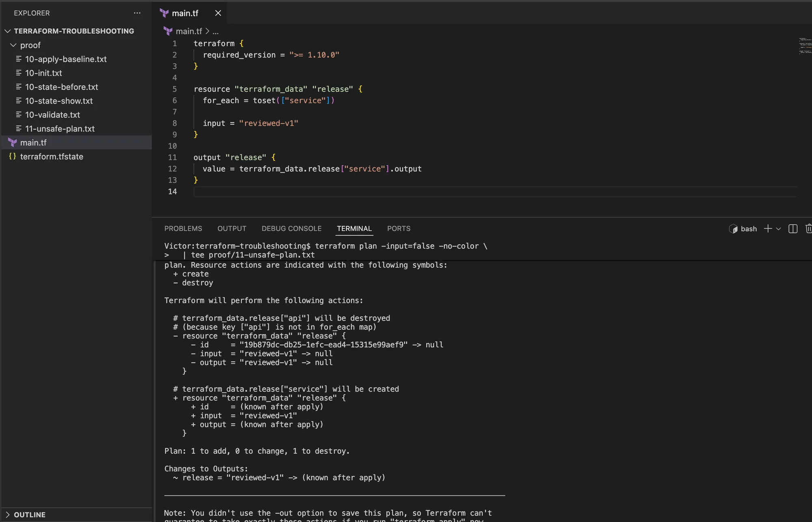Click text file icon beside 10-validate.txt
The image size is (812, 522).
coord(19,115)
